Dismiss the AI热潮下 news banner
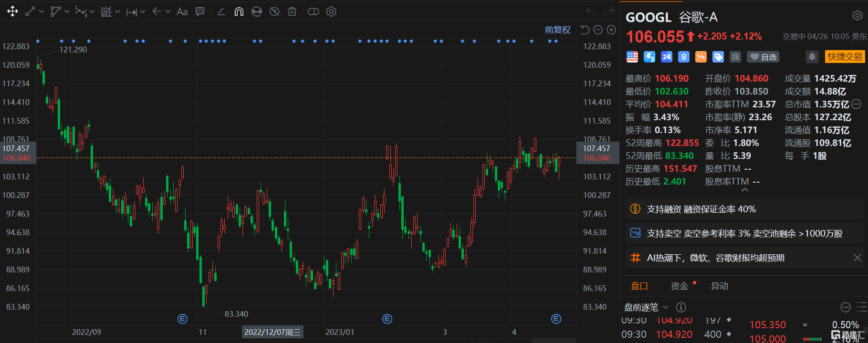This screenshot has width=868, height=343. pyautogui.click(x=858, y=258)
